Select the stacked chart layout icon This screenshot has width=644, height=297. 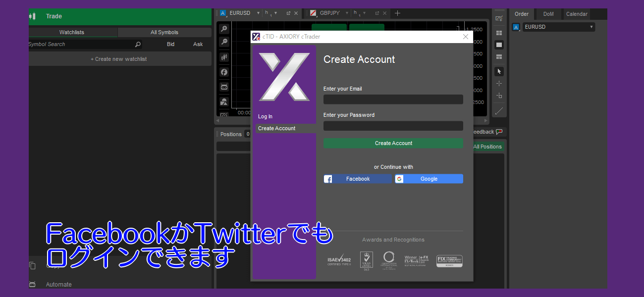[x=499, y=56]
